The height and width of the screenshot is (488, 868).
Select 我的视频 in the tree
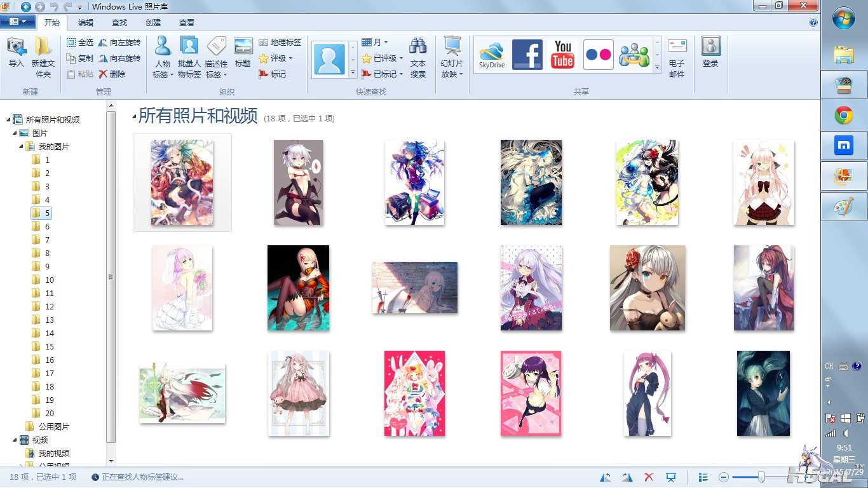point(47,453)
